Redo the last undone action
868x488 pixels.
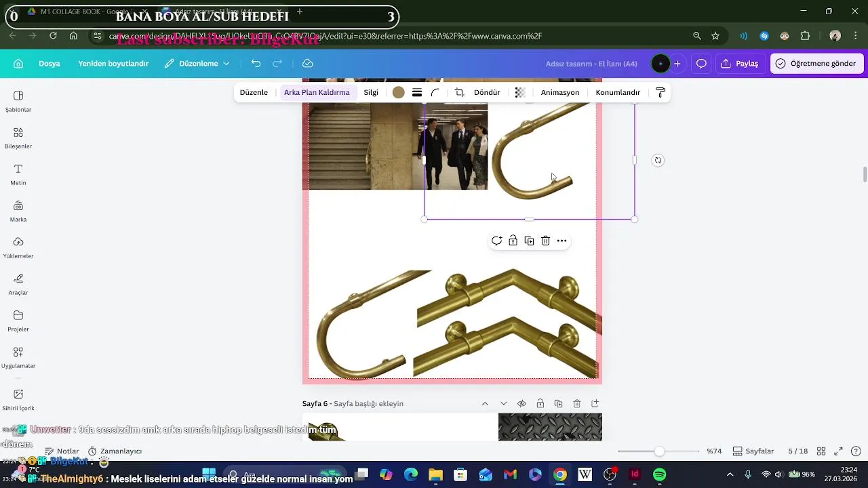(x=277, y=63)
